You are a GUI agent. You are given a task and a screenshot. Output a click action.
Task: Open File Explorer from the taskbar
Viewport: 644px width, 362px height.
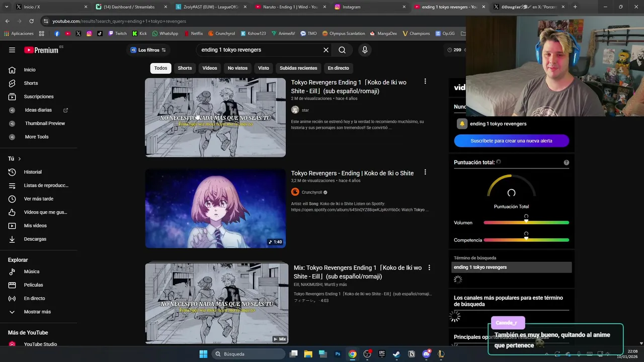(308, 354)
